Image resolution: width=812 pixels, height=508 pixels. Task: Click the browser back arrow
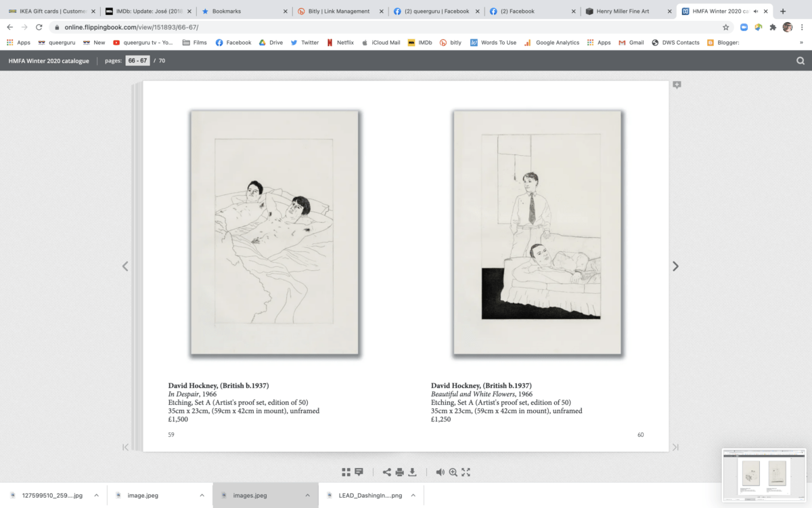click(9, 27)
